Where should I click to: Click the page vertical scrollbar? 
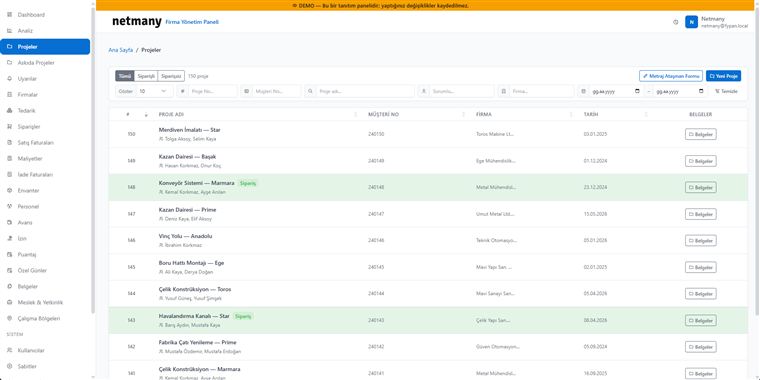pos(758,160)
